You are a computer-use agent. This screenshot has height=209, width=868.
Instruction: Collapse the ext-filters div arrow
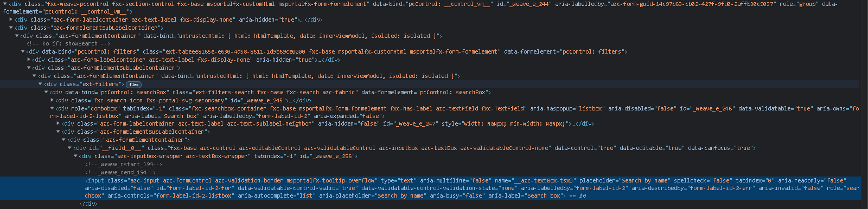[41, 84]
